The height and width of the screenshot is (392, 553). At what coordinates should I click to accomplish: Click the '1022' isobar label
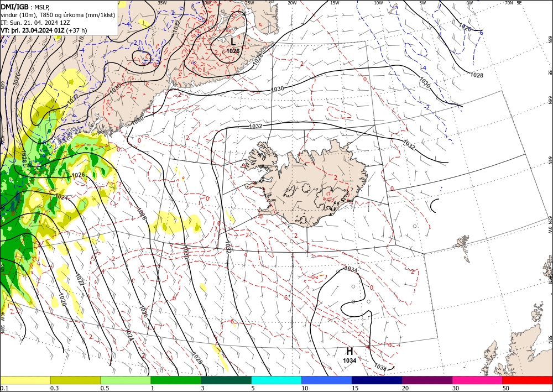tap(80, 280)
